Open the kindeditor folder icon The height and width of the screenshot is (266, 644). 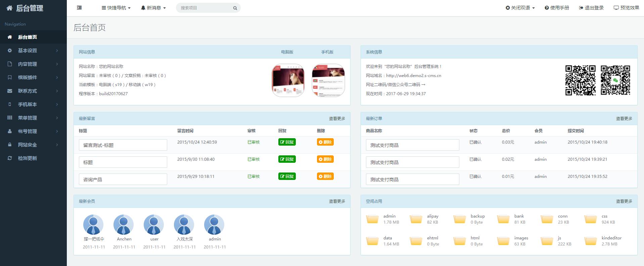[591, 241]
